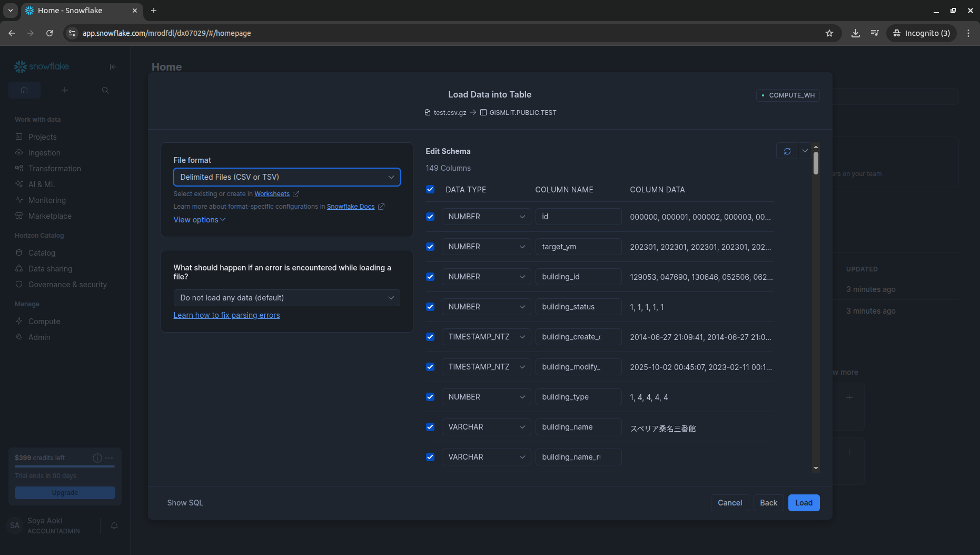
Task: Click the Cancel button
Action: pyautogui.click(x=730, y=503)
